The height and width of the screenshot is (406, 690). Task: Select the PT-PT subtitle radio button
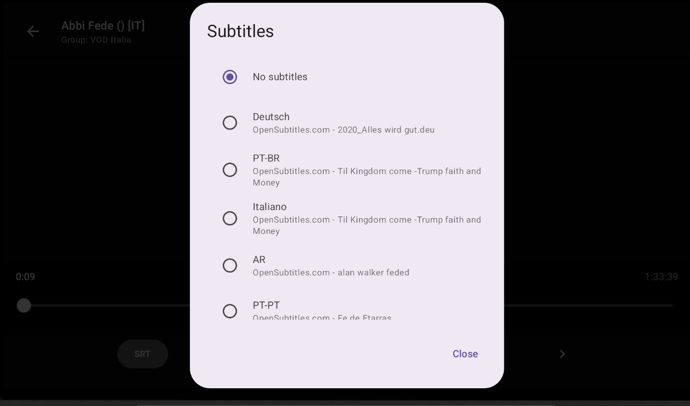(230, 311)
